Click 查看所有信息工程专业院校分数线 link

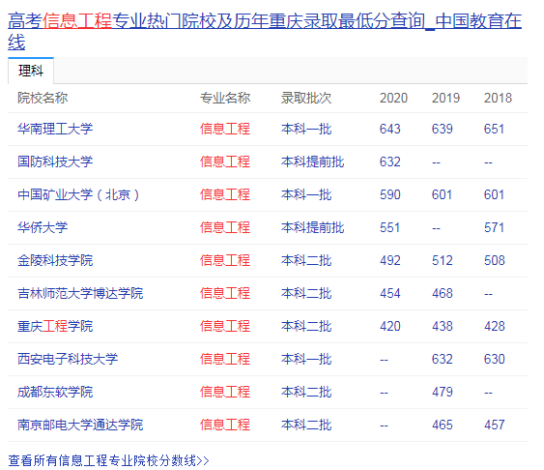coord(109,461)
